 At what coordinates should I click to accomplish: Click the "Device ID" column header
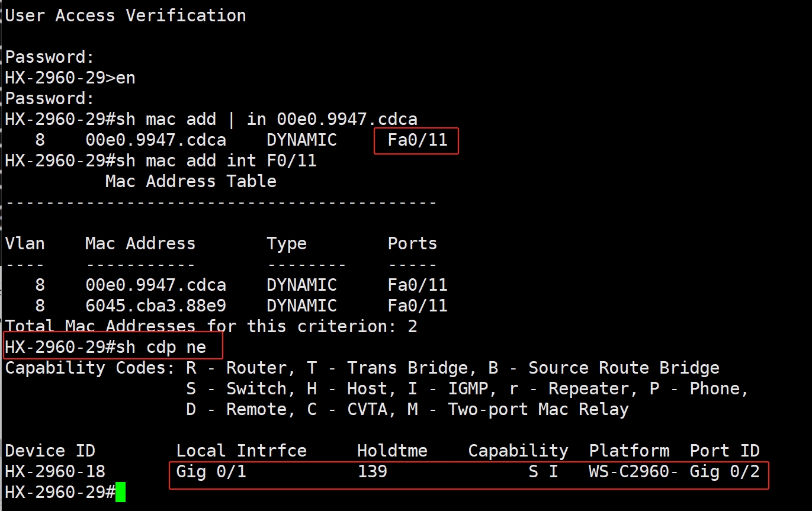point(50,451)
